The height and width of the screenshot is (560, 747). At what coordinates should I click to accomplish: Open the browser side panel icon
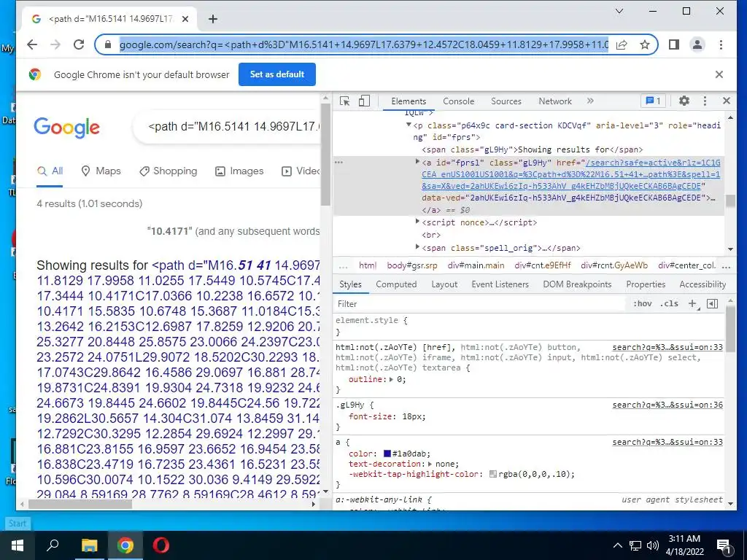click(x=673, y=44)
